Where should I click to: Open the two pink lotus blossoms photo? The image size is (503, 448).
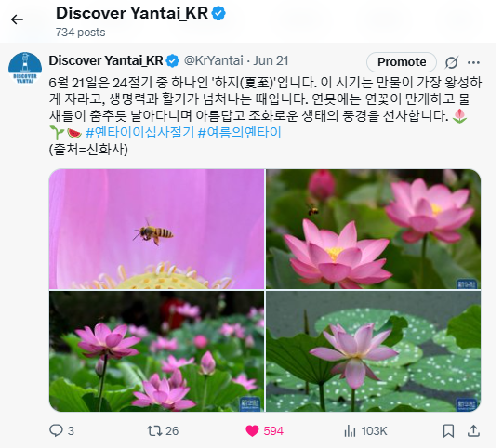pyautogui.click(x=374, y=229)
